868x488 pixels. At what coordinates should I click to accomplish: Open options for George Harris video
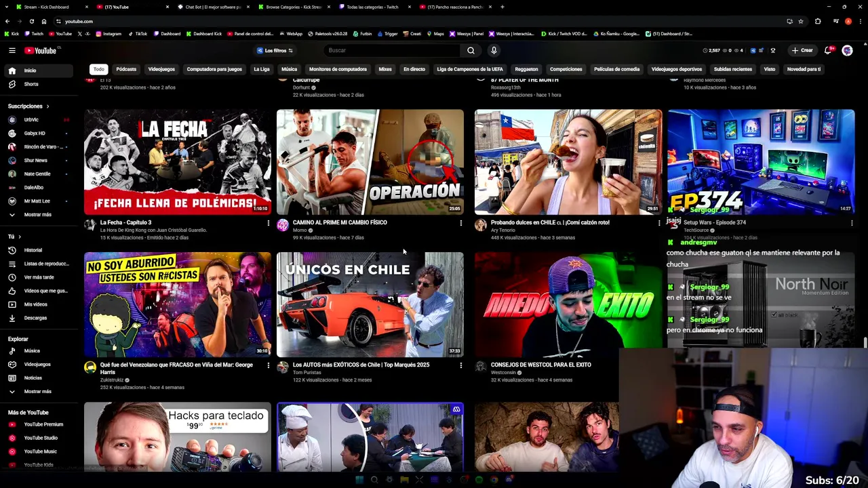click(268, 365)
